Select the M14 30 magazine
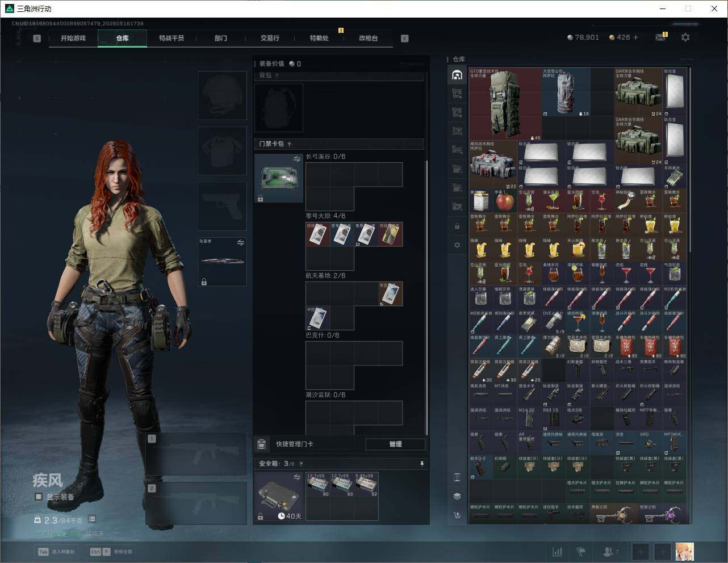The image size is (728, 563). tap(530, 418)
